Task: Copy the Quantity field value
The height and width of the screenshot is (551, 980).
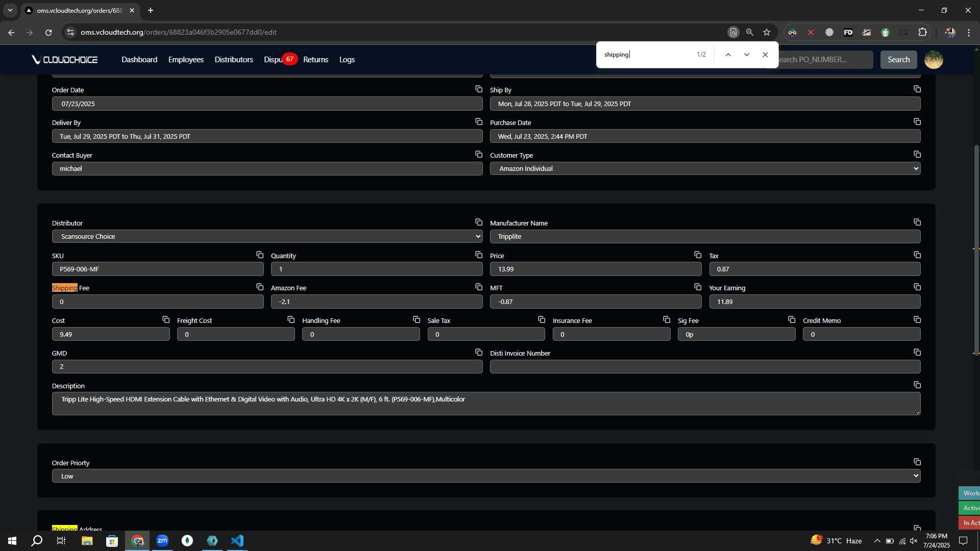Action: (479, 255)
